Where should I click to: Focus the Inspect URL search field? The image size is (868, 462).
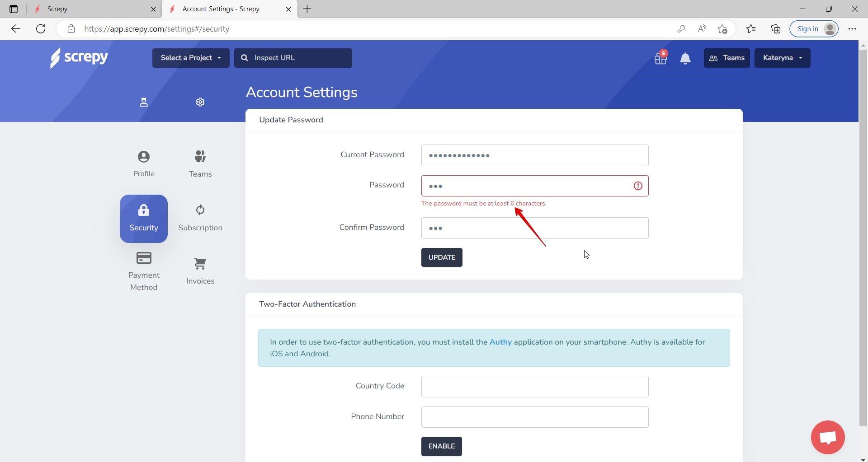293,58
